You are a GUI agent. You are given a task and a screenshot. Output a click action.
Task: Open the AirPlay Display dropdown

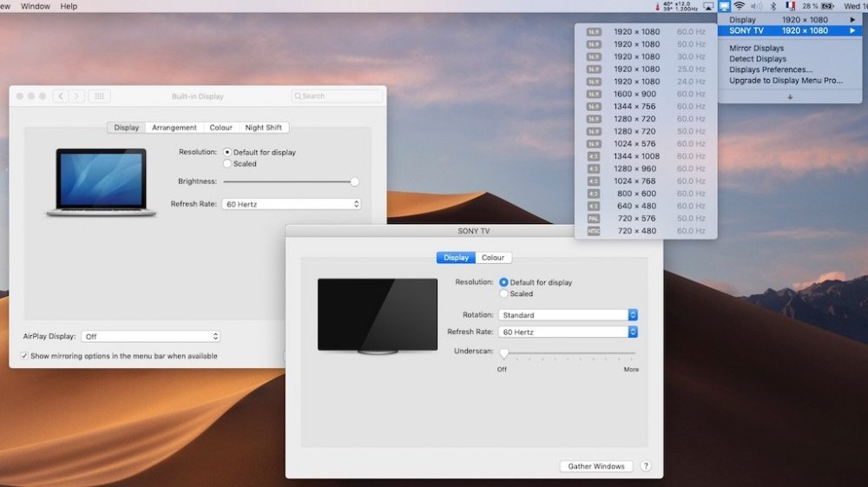point(150,336)
